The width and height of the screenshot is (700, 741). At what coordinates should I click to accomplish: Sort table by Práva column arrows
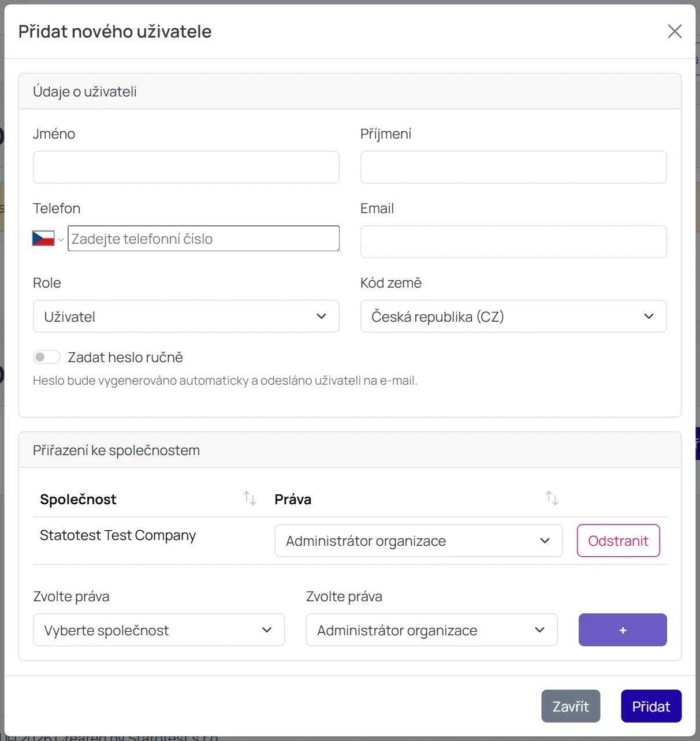[552, 498]
